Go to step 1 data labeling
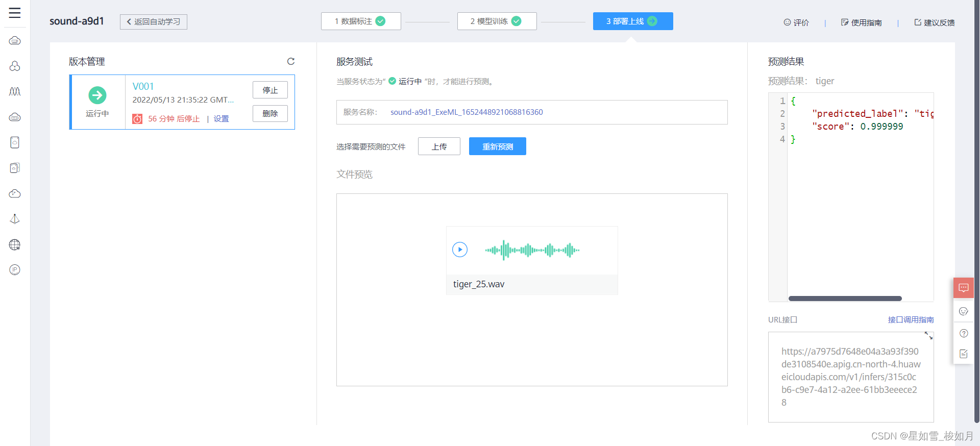Viewport: 980px width, 446px height. coord(361,21)
